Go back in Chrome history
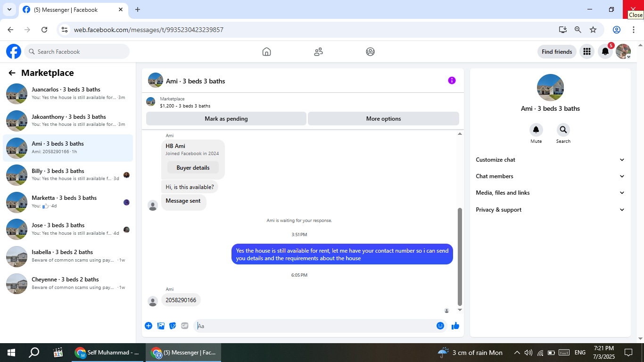 point(10,30)
